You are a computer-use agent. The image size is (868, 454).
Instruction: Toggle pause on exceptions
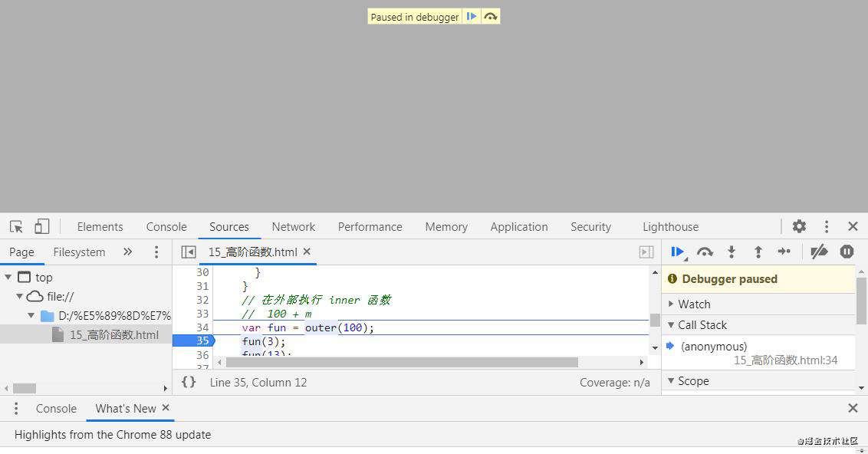click(x=847, y=252)
